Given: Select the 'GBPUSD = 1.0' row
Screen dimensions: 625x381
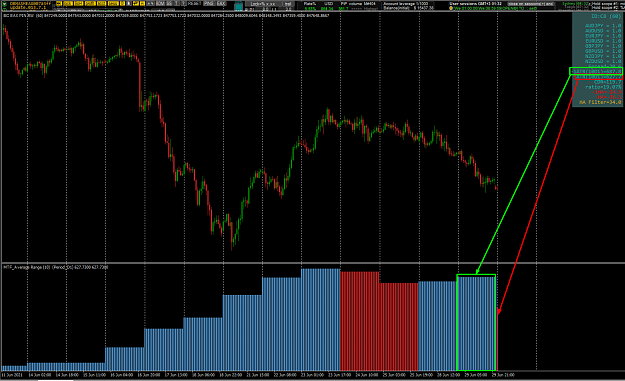Looking at the screenshot, I should 603,51.
